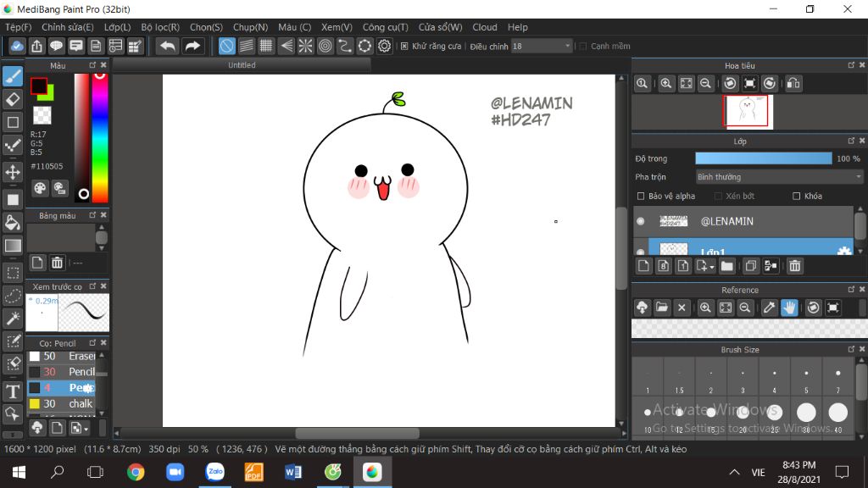The width and height of the screenshot is (868, 488).
Task: Select the Magic Wand tool
Action: click(x=14, y=319)
